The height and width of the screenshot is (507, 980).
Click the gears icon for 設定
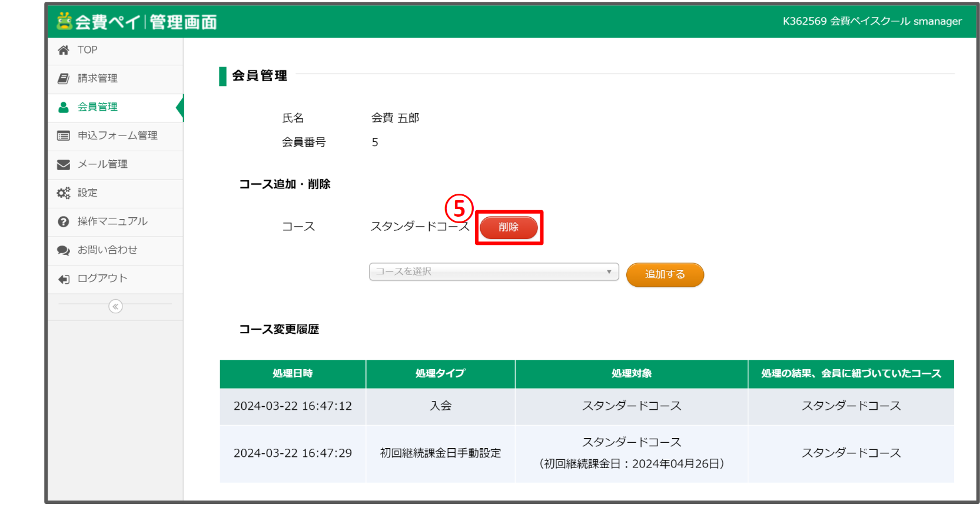64,193
